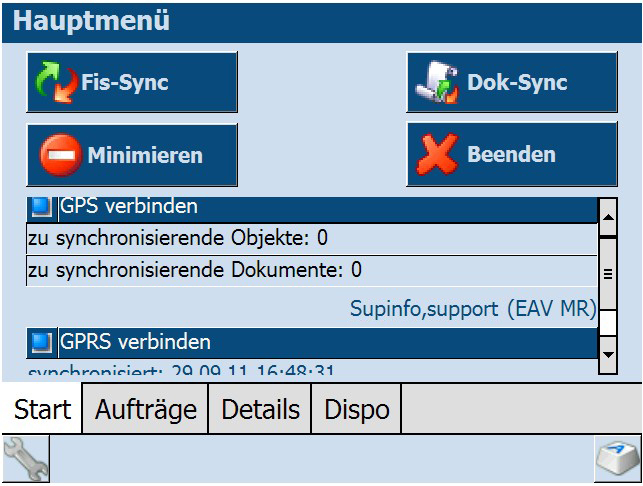Image resolution: width=643 pixels, height=486 pixels.
Task: Toggle the GPS verbinden checkbox
Action: 42,206
